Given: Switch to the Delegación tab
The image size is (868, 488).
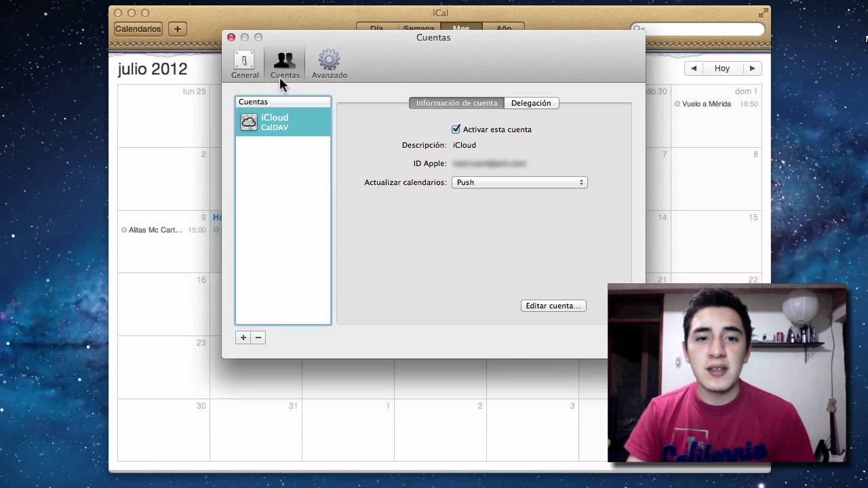Looking at the screenshot, I should pos(531,103).
